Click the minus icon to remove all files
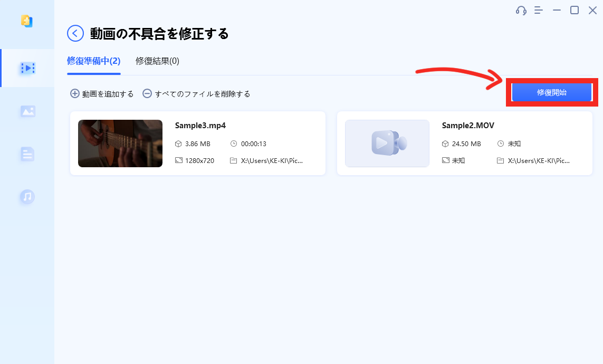 147,94
